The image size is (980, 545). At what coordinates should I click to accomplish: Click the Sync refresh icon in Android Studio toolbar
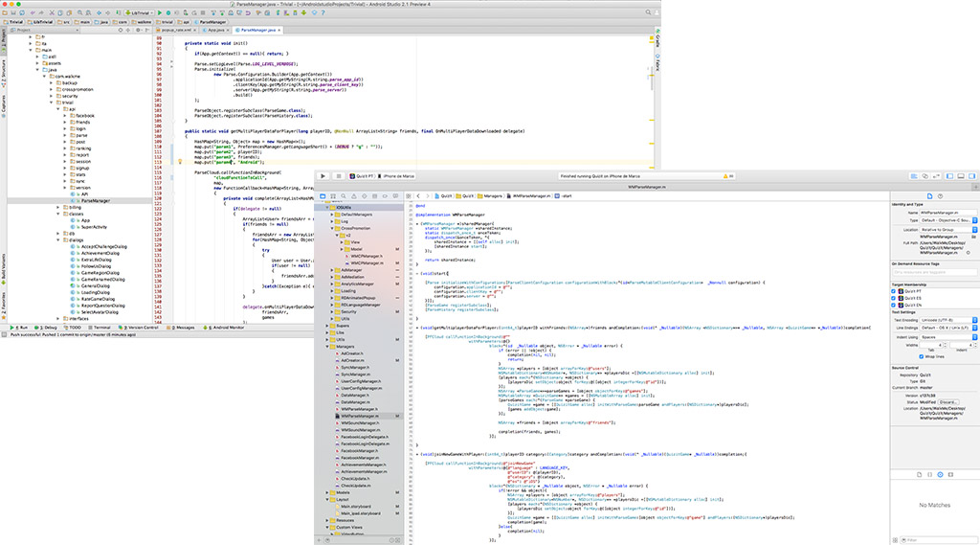22,12
